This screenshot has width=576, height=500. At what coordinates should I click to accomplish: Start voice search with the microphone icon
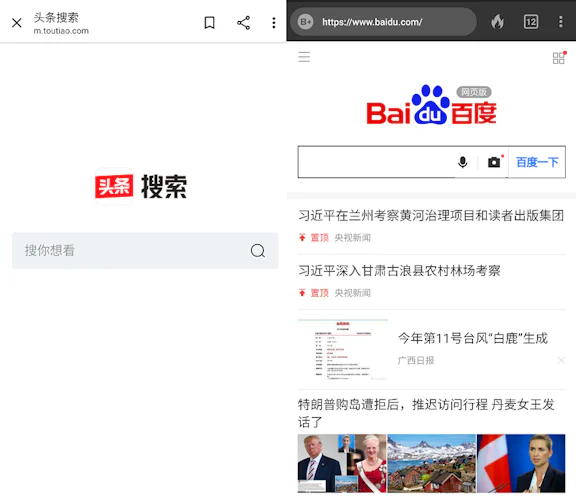coord(463,162)
